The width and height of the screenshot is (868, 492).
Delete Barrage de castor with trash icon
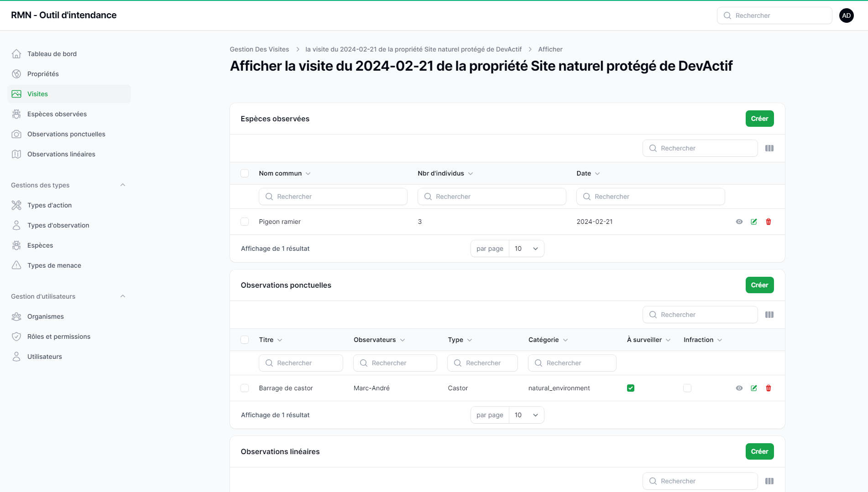(769, 388)
